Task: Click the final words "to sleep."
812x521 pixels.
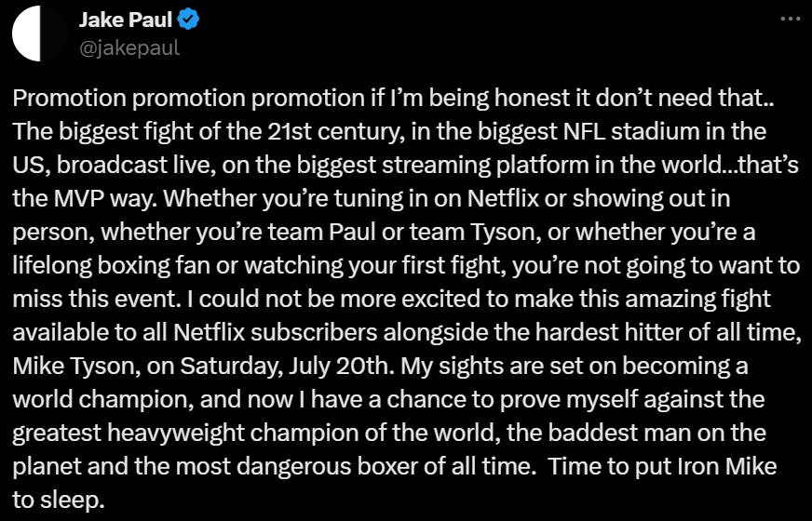Action: tap(59, 500)
